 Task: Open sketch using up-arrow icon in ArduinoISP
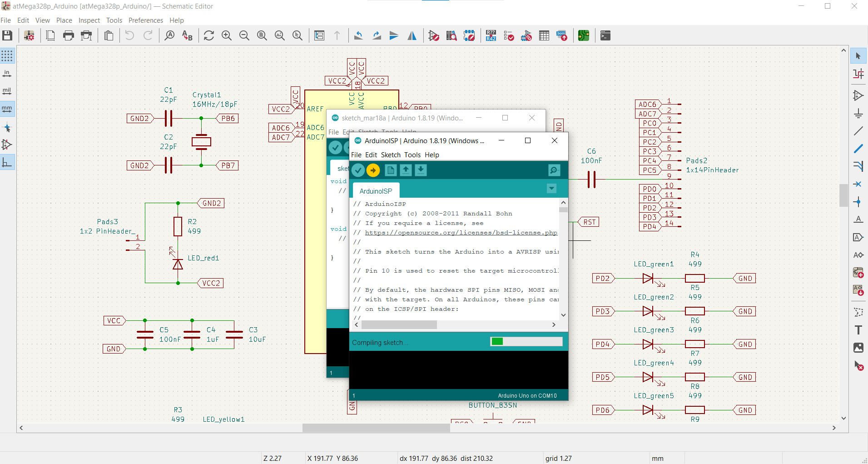click(406, 170)
